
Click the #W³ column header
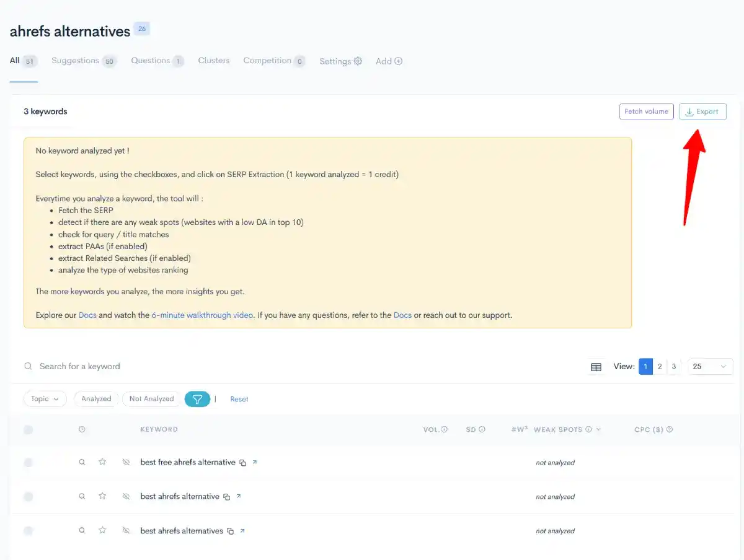click(x=520, y=429)
